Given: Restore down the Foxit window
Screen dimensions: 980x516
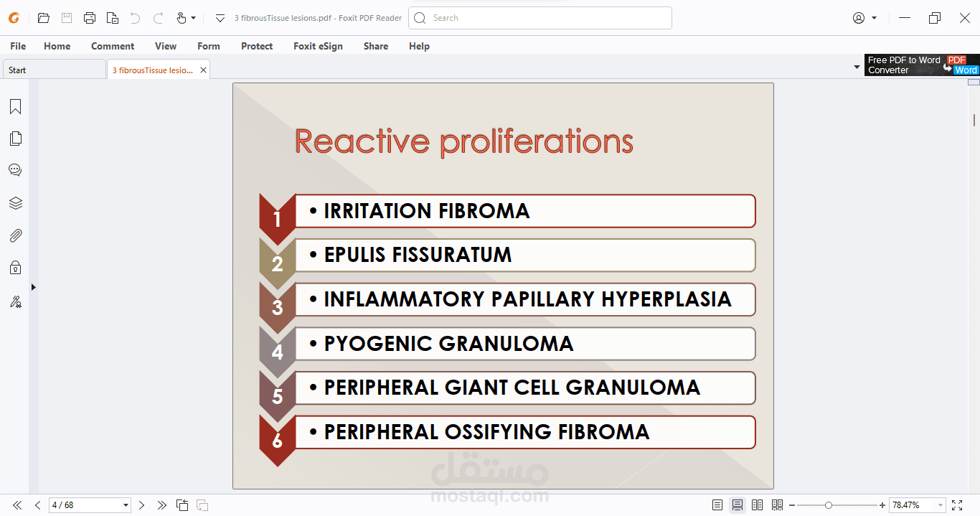Looking at the screenshot, I should (x=934, y=18).
